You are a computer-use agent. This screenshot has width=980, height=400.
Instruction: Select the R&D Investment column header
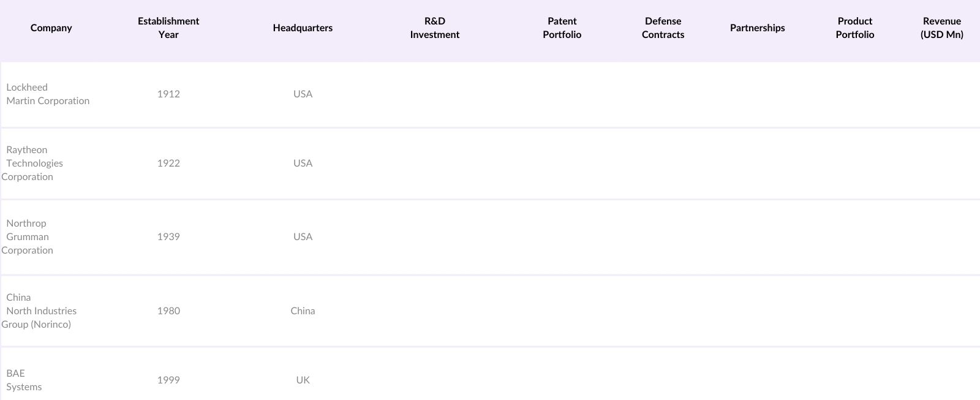(435, 28)
